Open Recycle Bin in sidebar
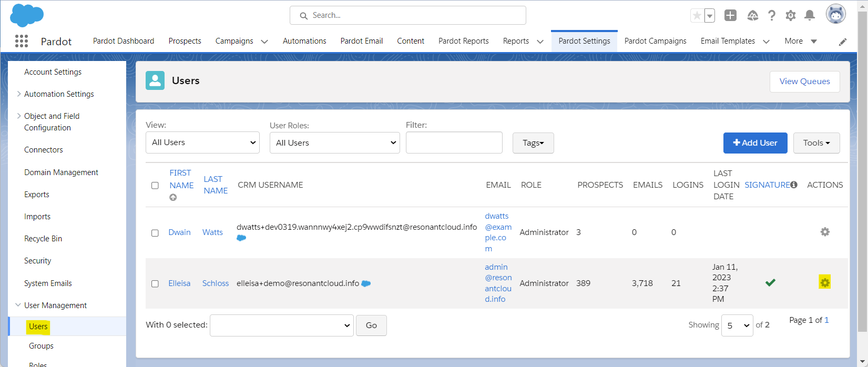The width and height of the screenshot is (868, 367). (x=43, y=239)
